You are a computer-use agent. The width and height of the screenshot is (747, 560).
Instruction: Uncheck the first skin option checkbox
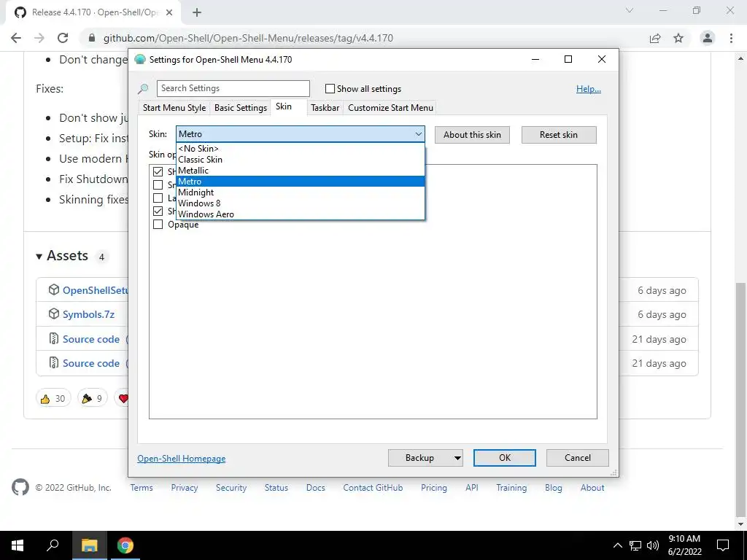pyautogui.click(x=158, y=171)
